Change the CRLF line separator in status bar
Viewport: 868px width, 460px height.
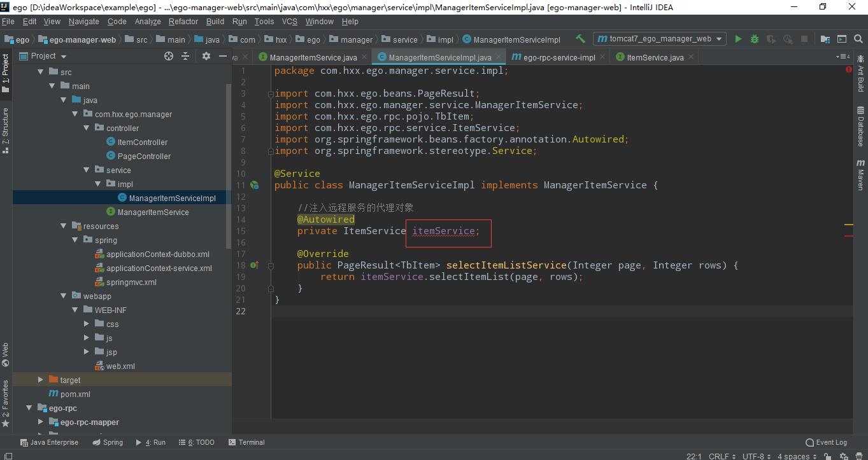723,456
